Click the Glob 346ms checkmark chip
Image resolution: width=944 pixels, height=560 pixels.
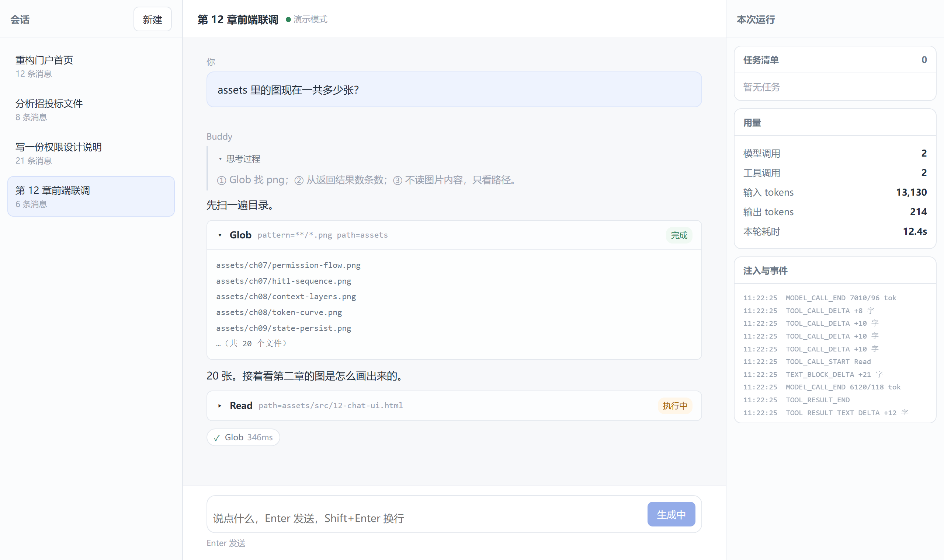tap(243, 437)
